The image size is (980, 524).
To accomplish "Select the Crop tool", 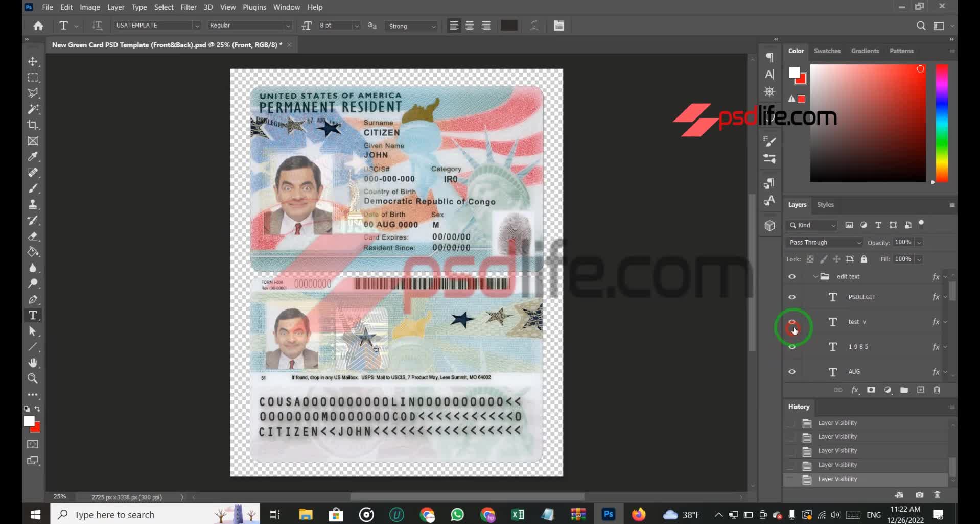I will [33, 125].
